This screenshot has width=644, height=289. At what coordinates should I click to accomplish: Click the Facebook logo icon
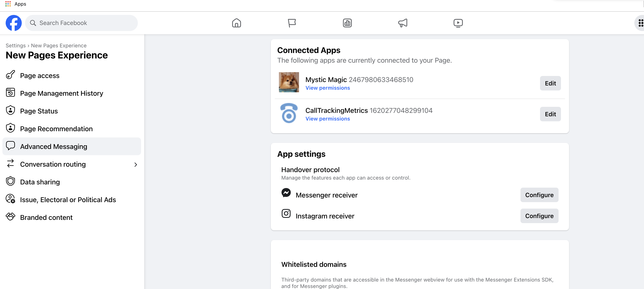coord(14,23)
